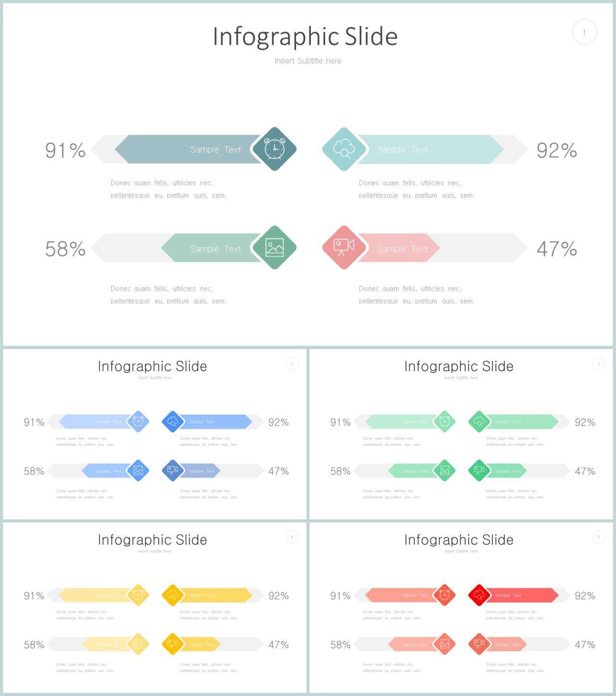Click the Insert Subtitle here text
The height and width of the screenshot is (696, 616).
pyautogui.click(x=308, y=61)
